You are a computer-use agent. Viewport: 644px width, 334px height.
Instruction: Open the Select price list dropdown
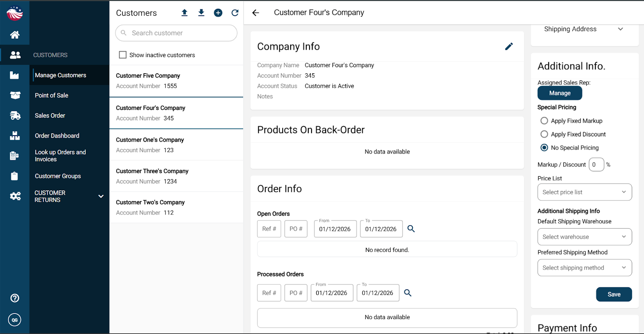tap(584, 192)
